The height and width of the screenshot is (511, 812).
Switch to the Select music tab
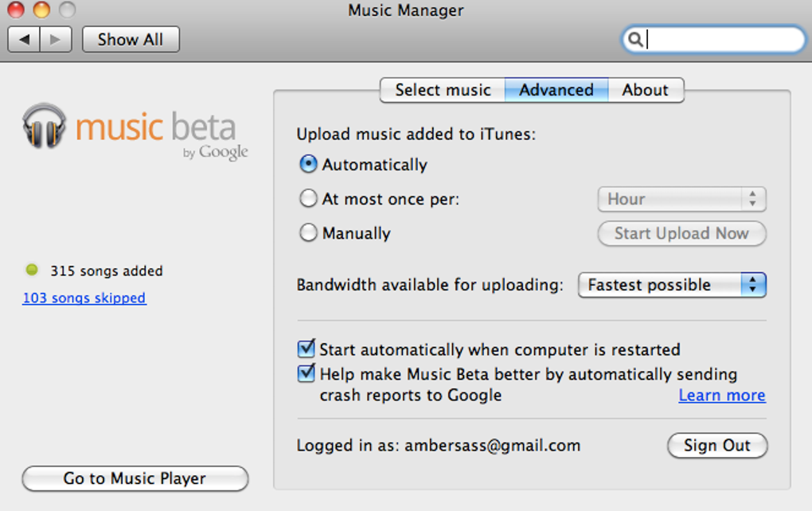point(443,90)
